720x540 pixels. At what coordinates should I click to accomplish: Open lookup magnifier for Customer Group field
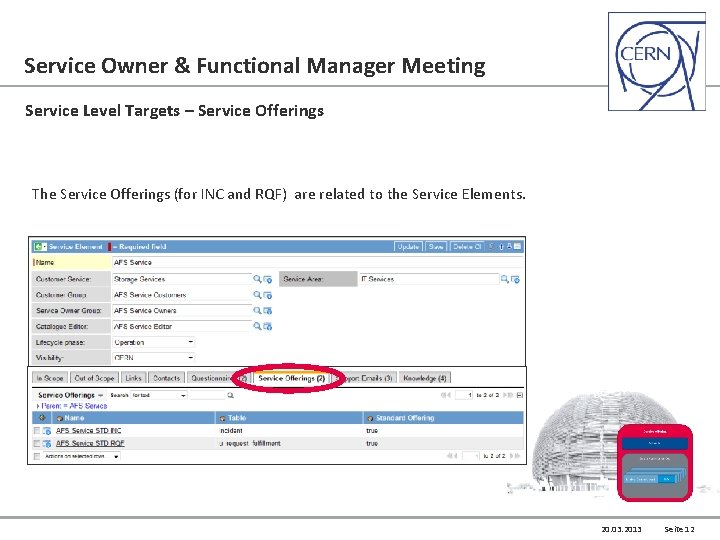point(257,295)
